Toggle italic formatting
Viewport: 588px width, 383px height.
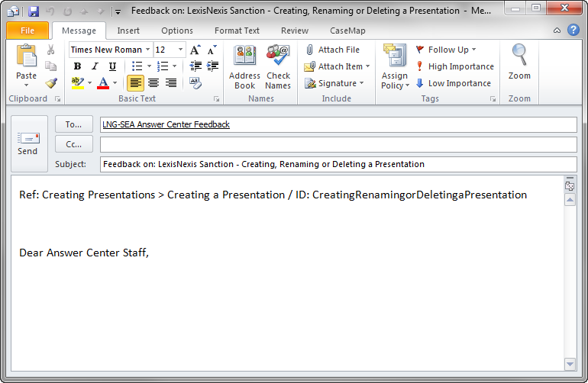click(95, 66)
